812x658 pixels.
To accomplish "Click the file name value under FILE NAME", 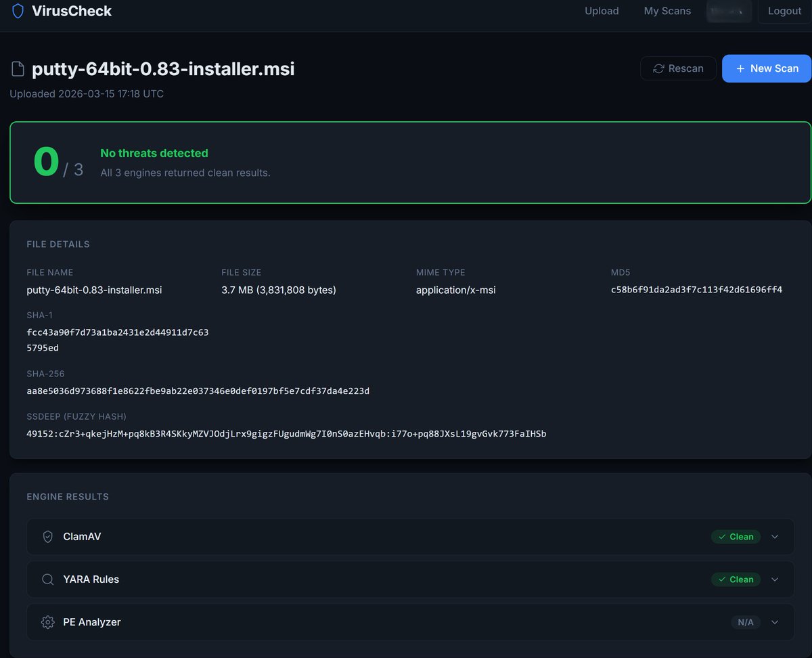I will tap(94, 290).
